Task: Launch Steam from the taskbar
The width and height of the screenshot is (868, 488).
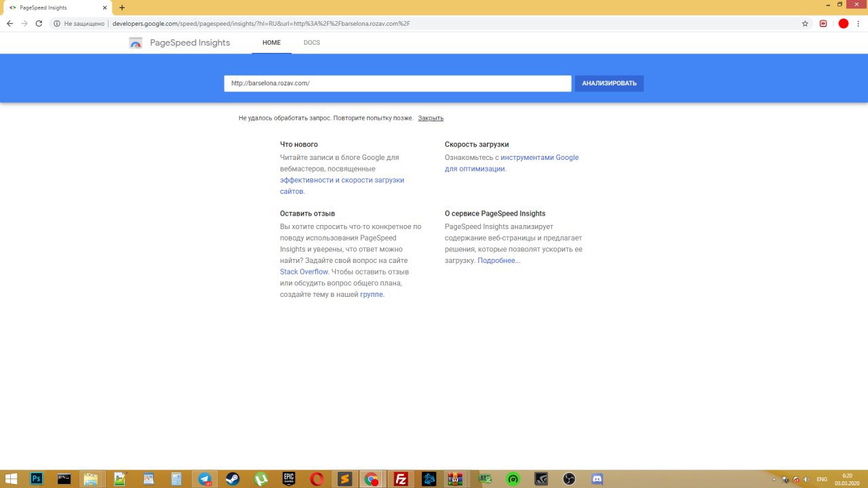Action: 233,479
